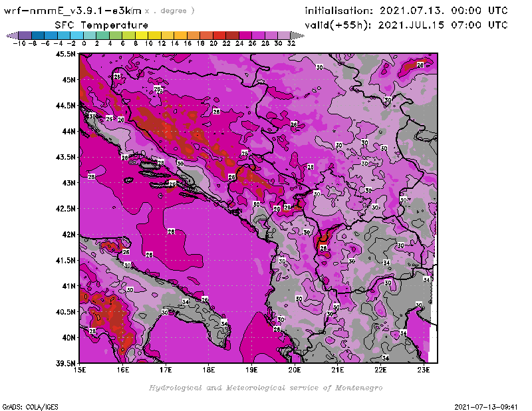Click the '2021-07-13-09:41' timestamp
Image resolution: width=532 pixels, height=411 pixels.
point(486,407)
